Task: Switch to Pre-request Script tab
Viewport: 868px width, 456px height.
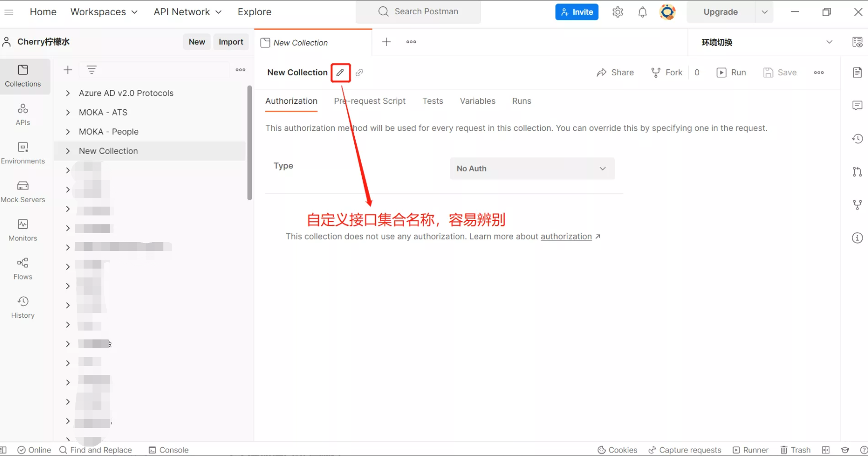Action: (x=370, y=101)
